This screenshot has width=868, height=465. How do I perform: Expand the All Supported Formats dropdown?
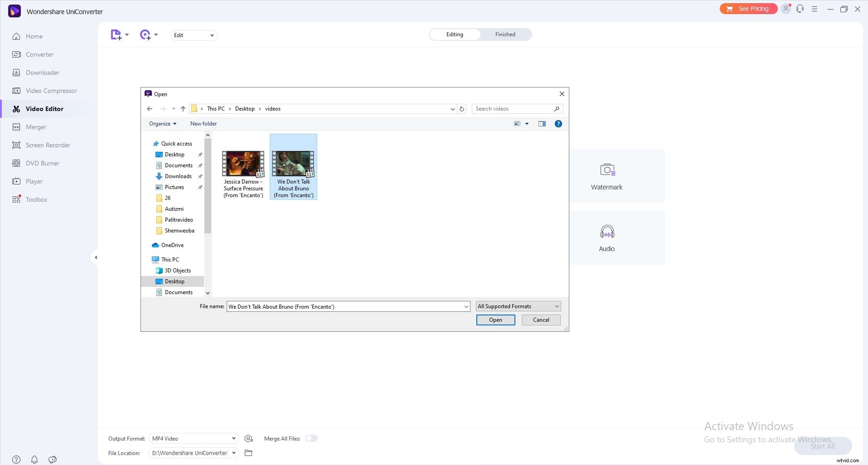pos(518,306)
